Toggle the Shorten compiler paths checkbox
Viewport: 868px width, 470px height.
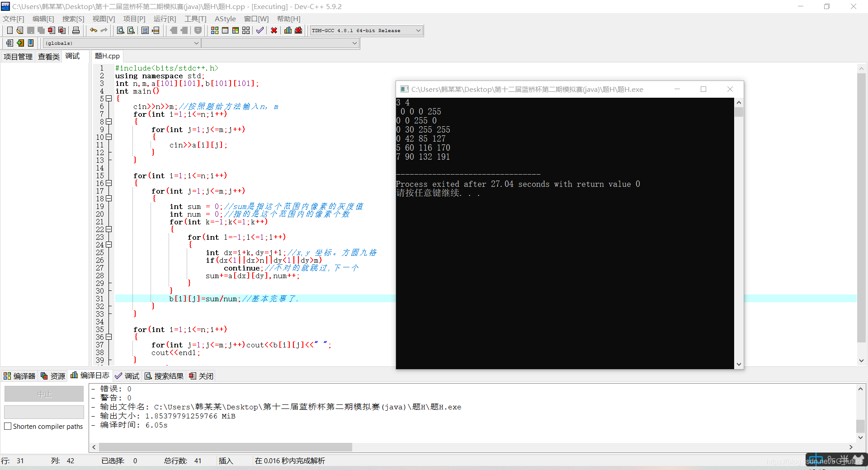click(8, 426)
